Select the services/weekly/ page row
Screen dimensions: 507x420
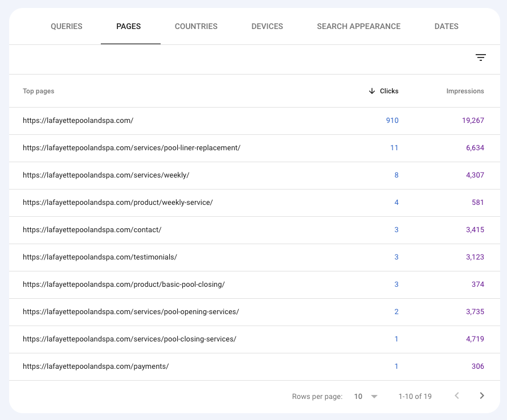pos(255,175)
